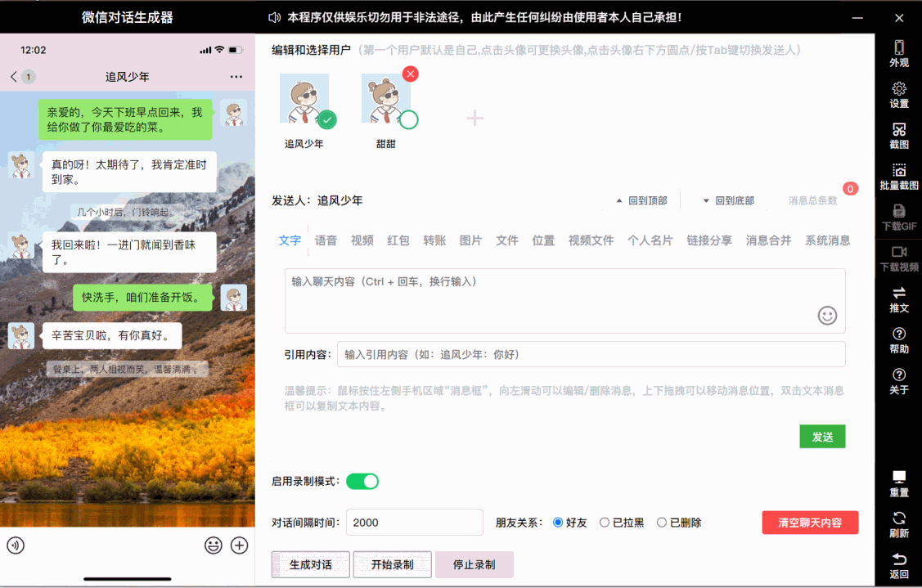The height and width of the screenshot is (588, 922).
Task: Open the 关于 about icon
Action: coord(898,375)
